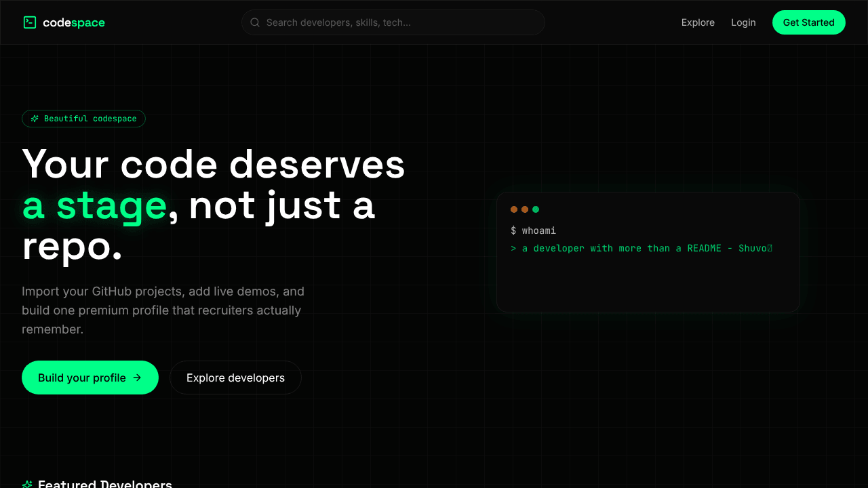Click the "$ whoami" terminal line

(534, 230)
